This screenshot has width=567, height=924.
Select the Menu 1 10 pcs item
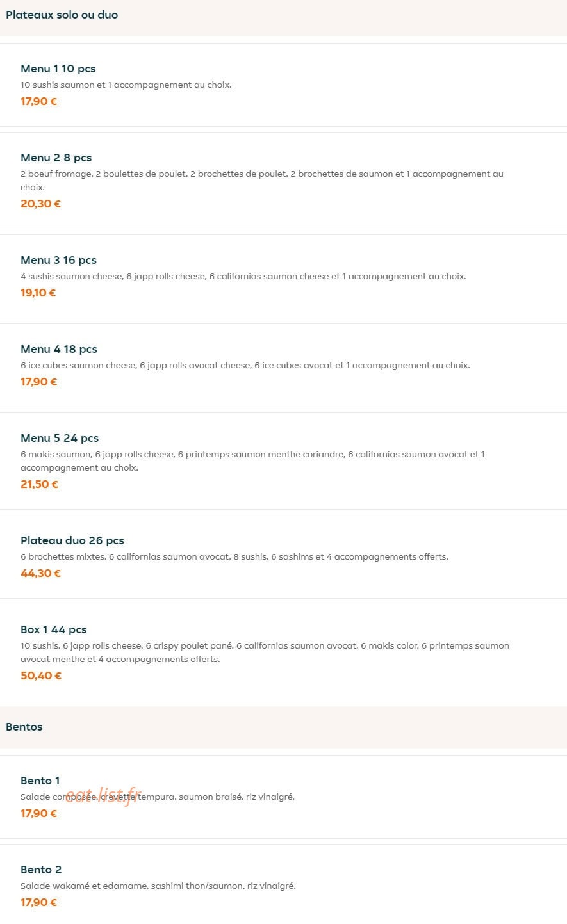tap(283, 85)
